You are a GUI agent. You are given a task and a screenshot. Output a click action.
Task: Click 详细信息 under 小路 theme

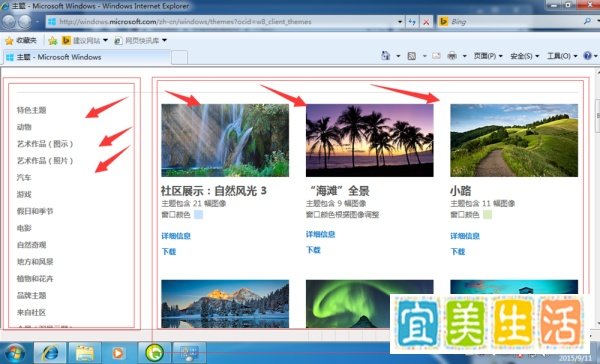tap(465, 236)
